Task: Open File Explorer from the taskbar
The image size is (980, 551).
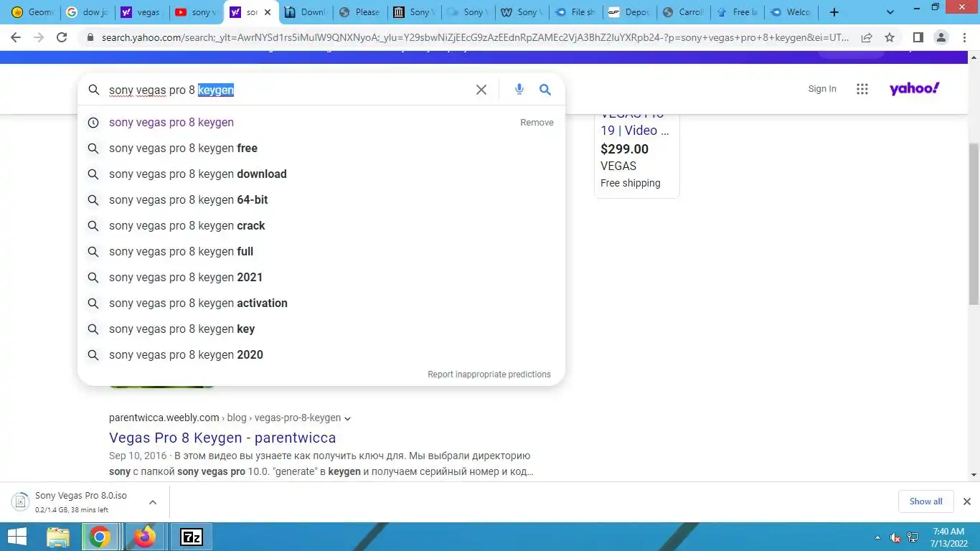Action: point(58,537)
